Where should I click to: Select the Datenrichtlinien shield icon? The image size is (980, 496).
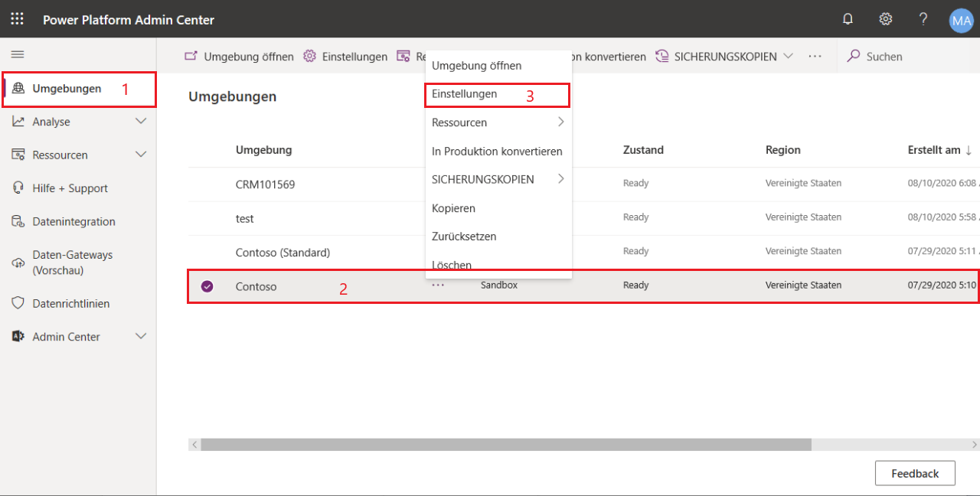pyautogui.click(x=18, y=303)
